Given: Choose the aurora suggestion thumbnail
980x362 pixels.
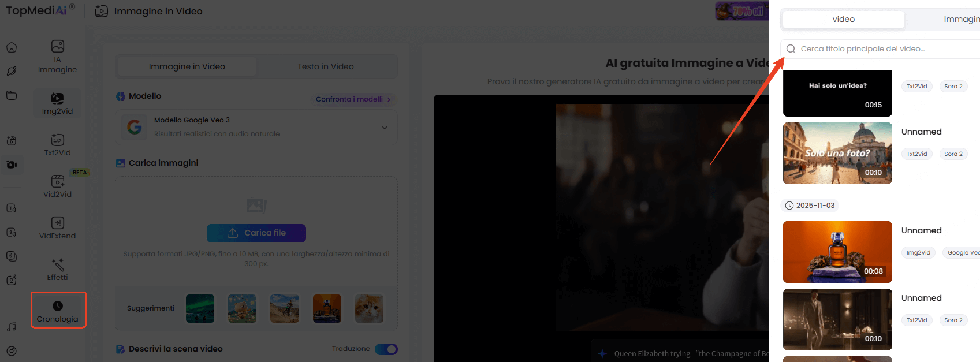Looking at the screenshot, I should click(200, 308).
